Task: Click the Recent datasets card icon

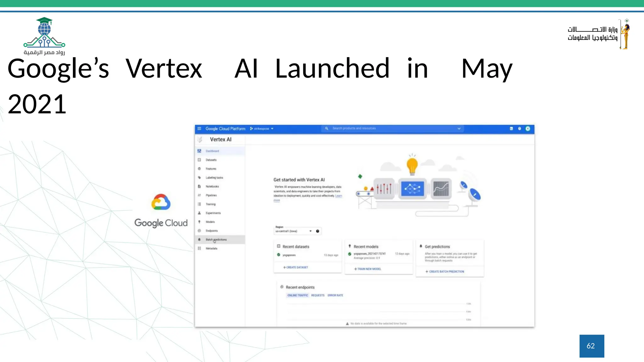Action: (279, 246)
